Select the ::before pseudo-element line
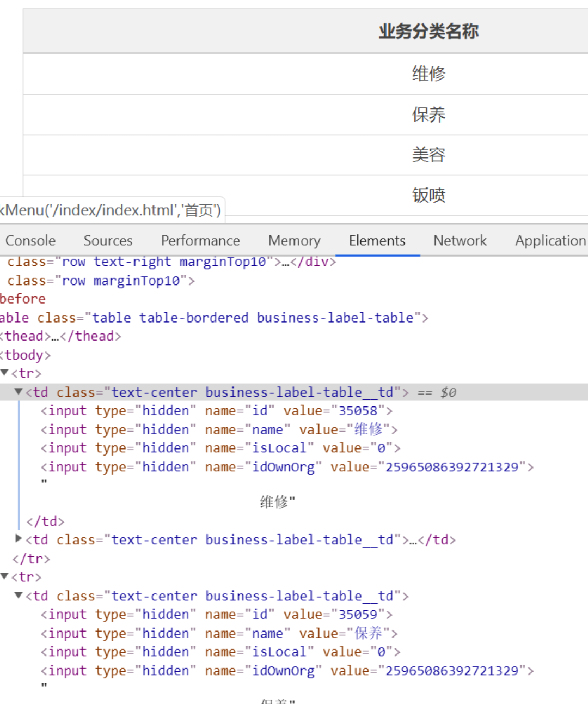The height and width of the screenshot is (704, 588). [23, 299]
